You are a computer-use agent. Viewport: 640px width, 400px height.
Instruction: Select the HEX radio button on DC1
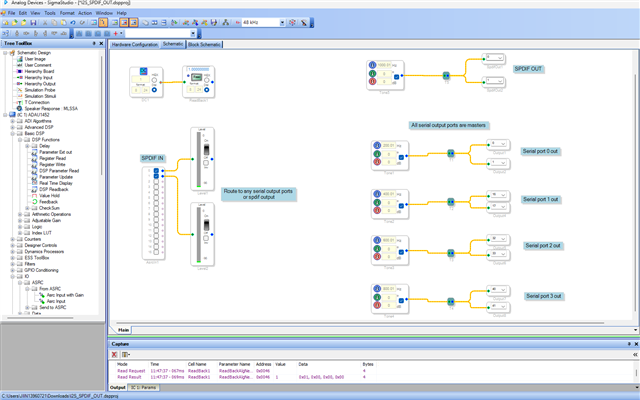154,80
